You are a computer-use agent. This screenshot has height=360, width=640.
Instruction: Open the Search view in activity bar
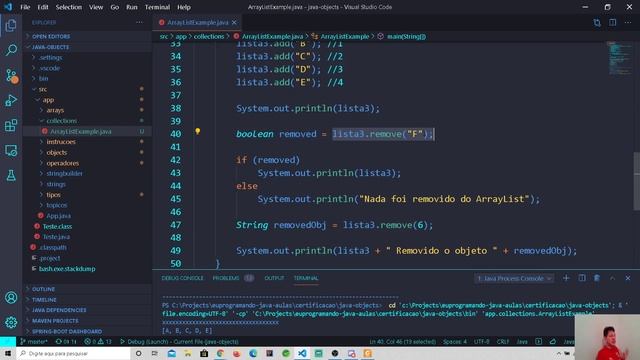click(x=11, y=50)
